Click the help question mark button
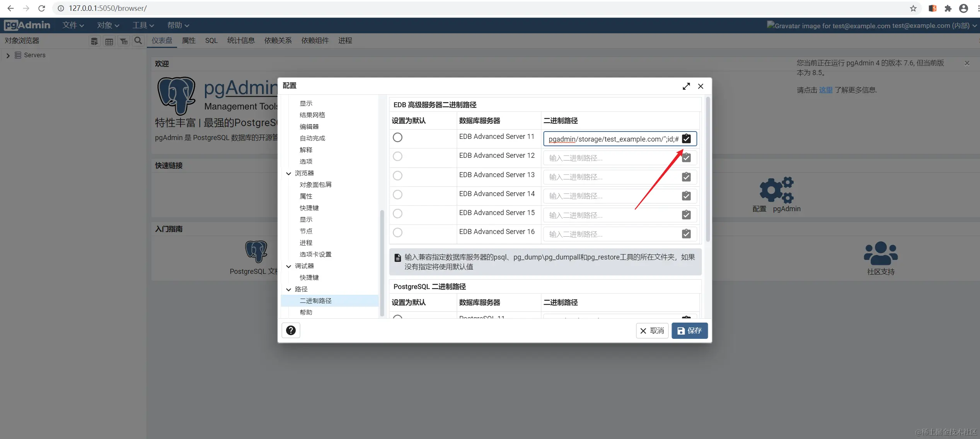Viewport: 980px width, 439px height. [x=291, y=330]
